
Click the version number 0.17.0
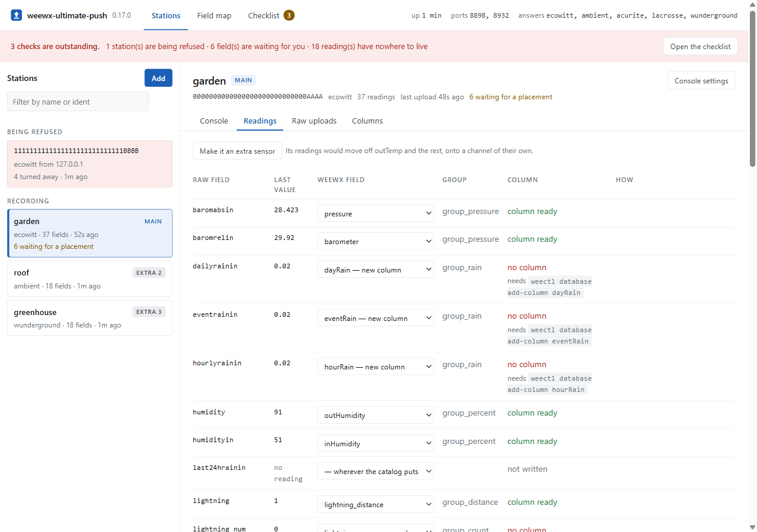pos(122,15)
